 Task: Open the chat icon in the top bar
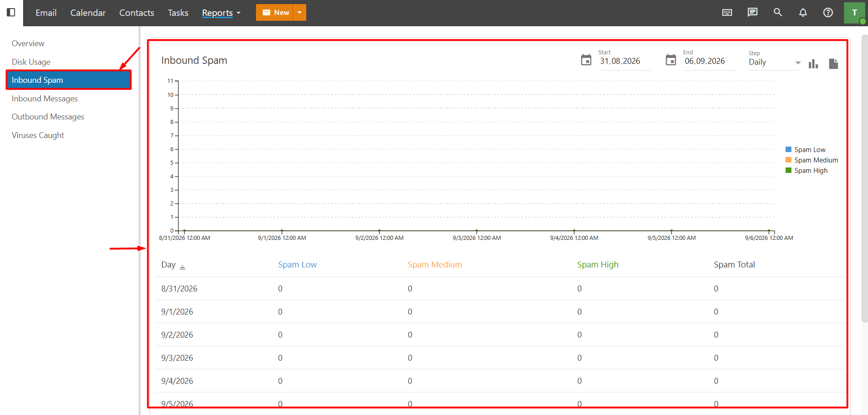752,12
